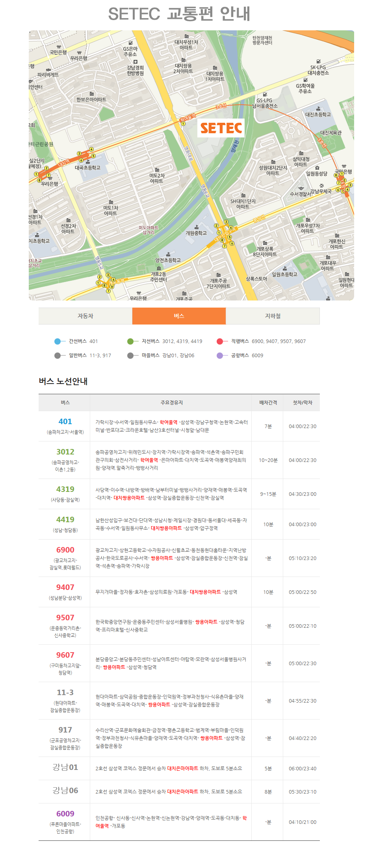Click the SETEC logo on the map
This screenshot has width=375, height=868.
(221, 128)
